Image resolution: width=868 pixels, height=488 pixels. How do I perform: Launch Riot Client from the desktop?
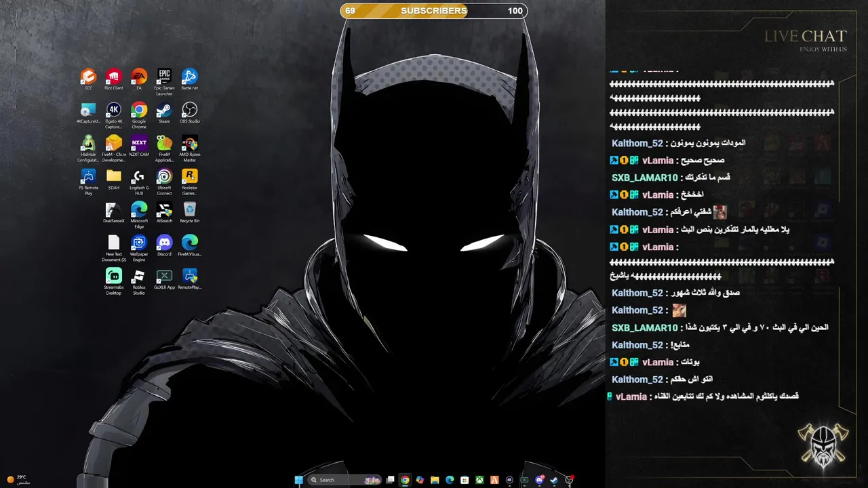(x=113, y=79)
